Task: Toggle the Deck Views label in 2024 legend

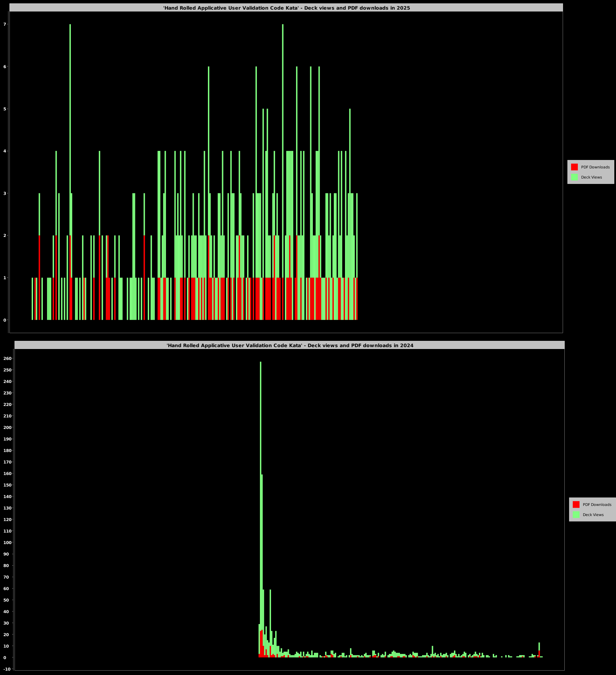Action: click(x=593, y=515)
